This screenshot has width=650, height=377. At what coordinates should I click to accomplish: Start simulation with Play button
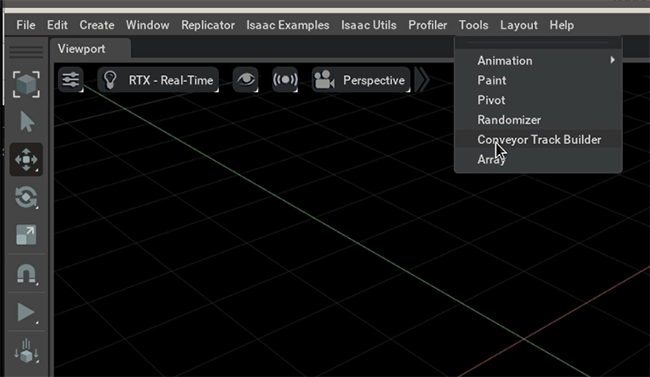tap(26, 312)
